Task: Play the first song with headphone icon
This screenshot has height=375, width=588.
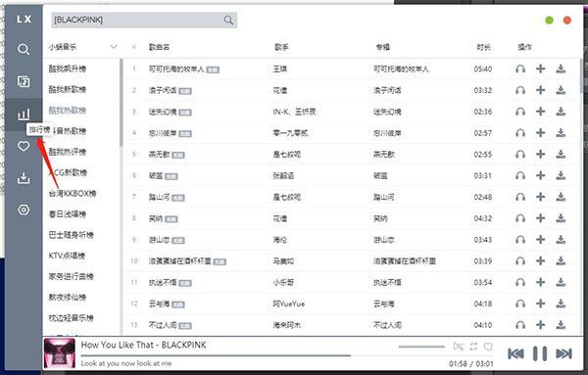Action: tap(520, 69)
